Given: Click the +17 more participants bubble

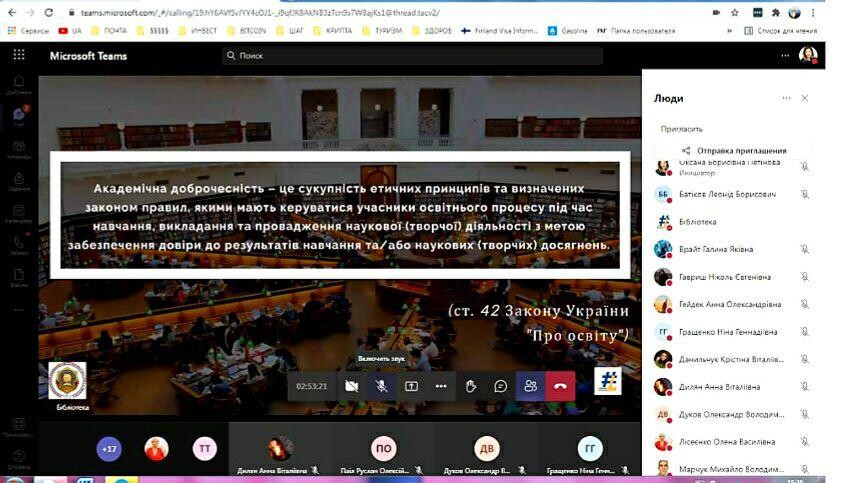Looking at the screenshot, I should (109, 449).
